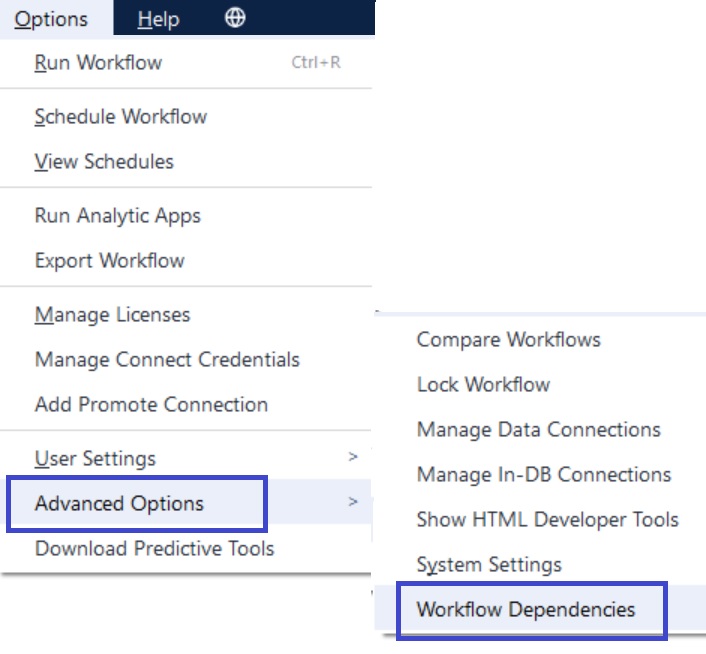Open Manage Licenses
706x654 pixels.
[186, 314]
